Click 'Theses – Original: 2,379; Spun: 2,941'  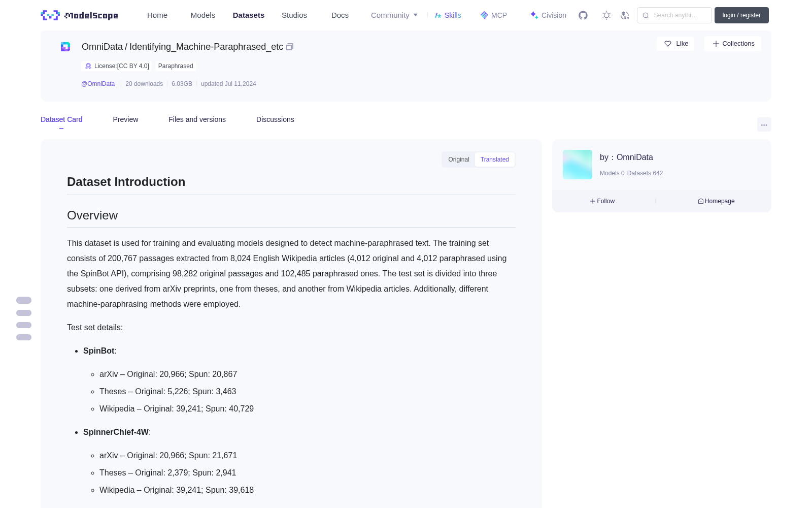coord(167,473)
